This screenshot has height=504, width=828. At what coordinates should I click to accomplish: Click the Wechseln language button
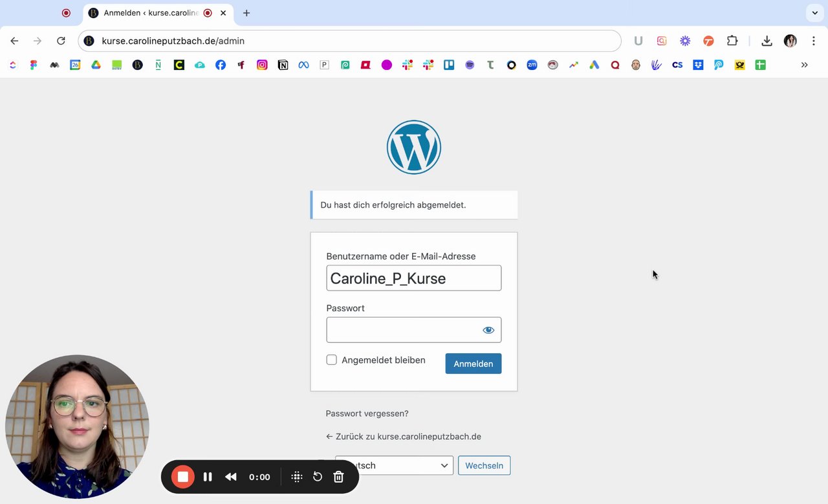[484, 466]
